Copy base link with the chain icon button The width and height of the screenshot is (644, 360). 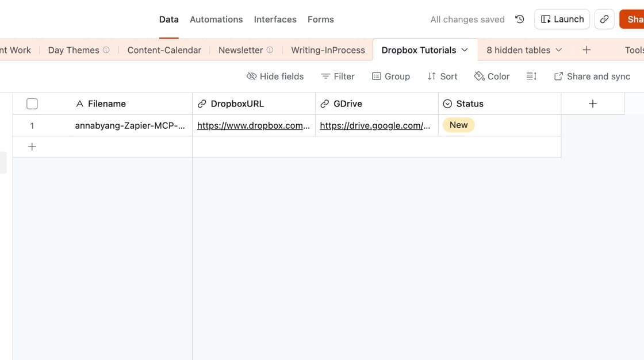tap(604, 20)
